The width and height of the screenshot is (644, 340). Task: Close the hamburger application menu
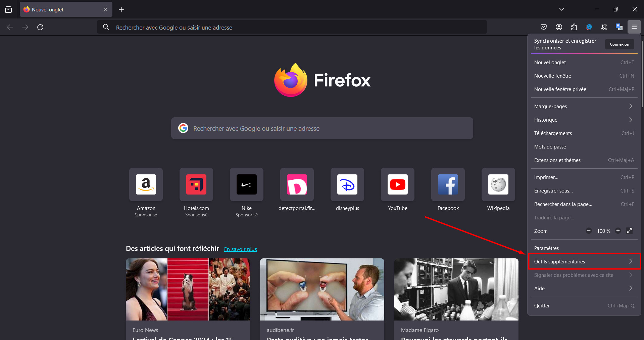[634, 27]
